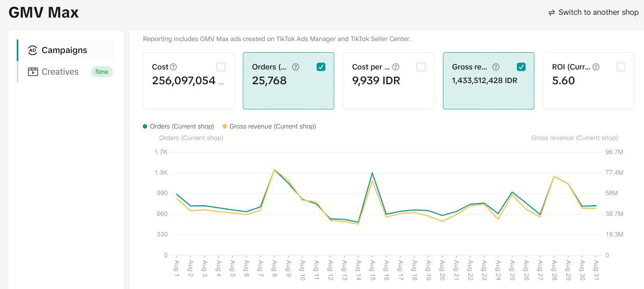Select the Orders card value 25,768

click(269, 81)
